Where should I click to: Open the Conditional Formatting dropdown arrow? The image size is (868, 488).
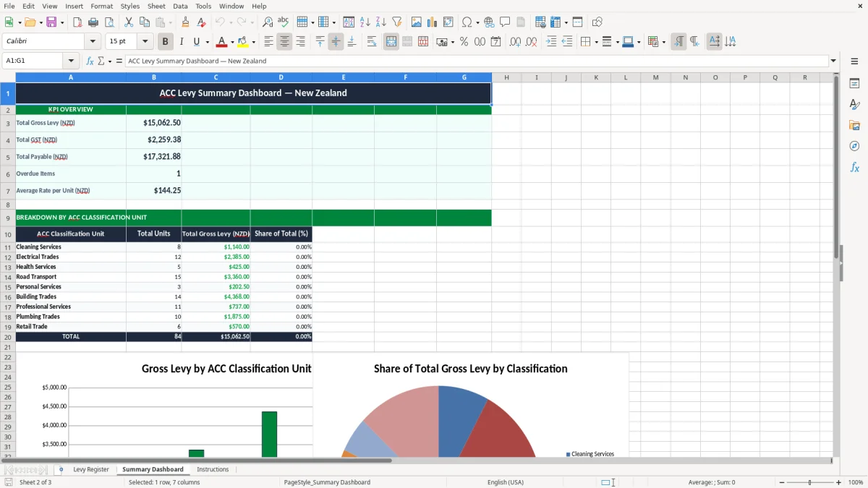coord(663,42)
